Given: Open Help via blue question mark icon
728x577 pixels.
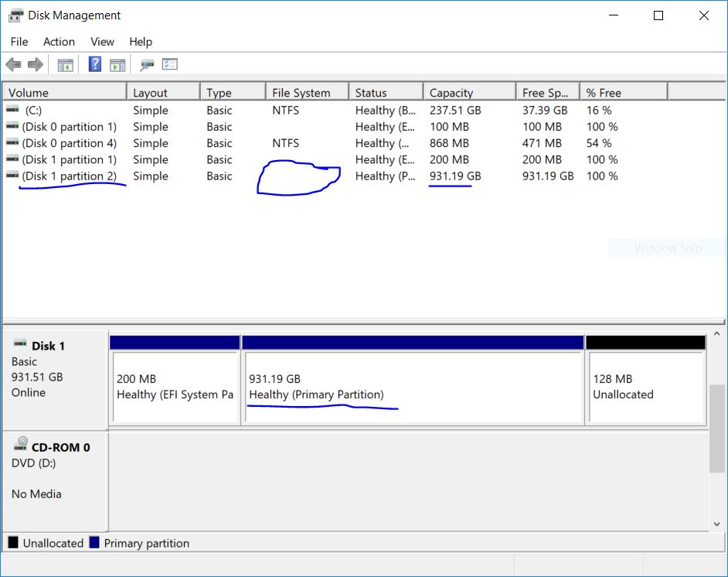Looking at the screenshot, I should [95, 64].
